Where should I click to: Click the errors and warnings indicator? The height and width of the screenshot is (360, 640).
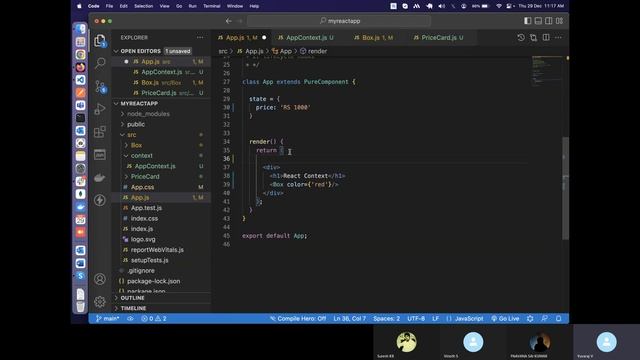[154, 318]
